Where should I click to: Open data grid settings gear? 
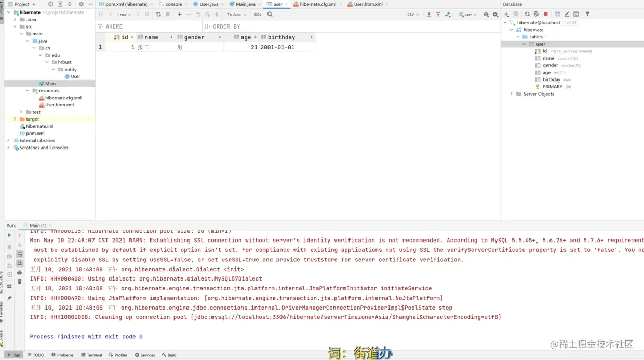pyautogui.click(x=495, y=15)
